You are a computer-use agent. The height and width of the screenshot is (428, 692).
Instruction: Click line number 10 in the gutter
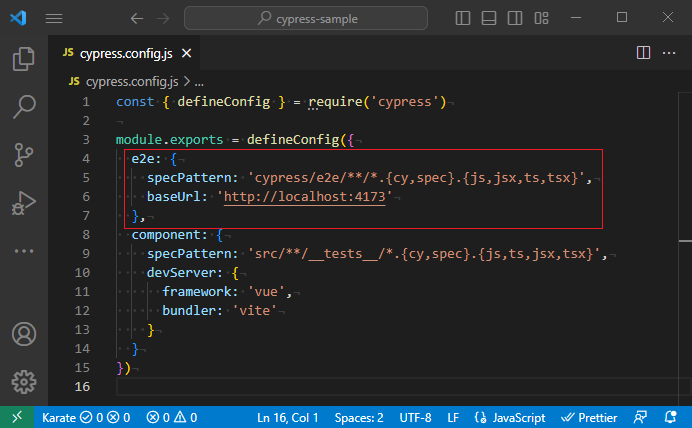tap(82, 272)
